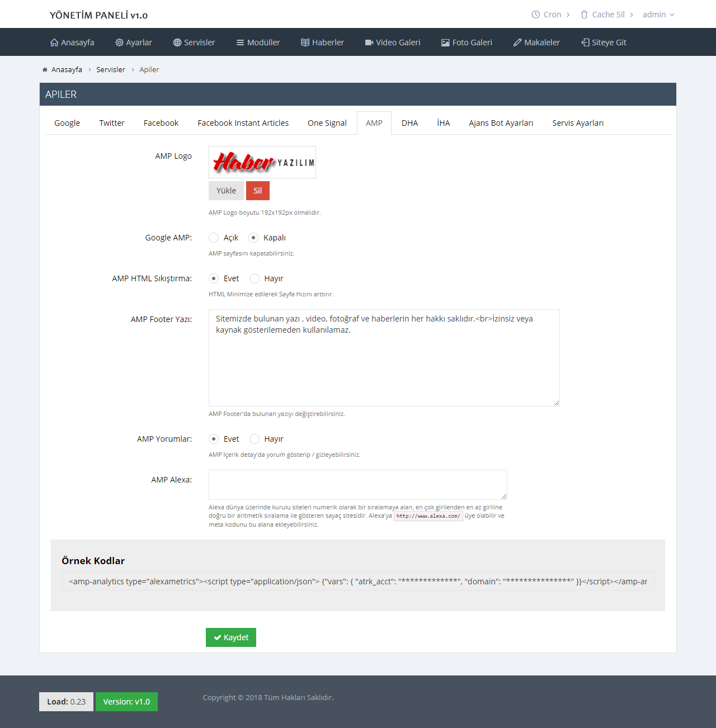Click the hamburger icon beside Modüller
The width and height of the screenshot is (716, 728).
240,42
